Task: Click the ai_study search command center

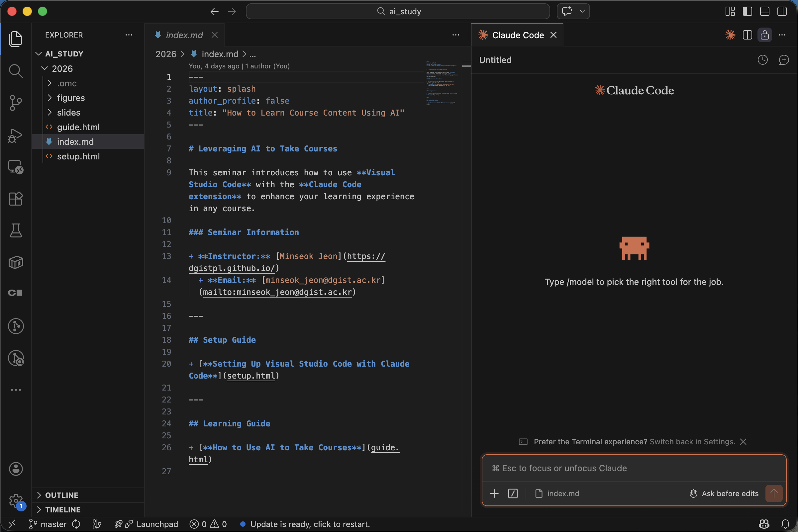Action: (x=398, y=11)
